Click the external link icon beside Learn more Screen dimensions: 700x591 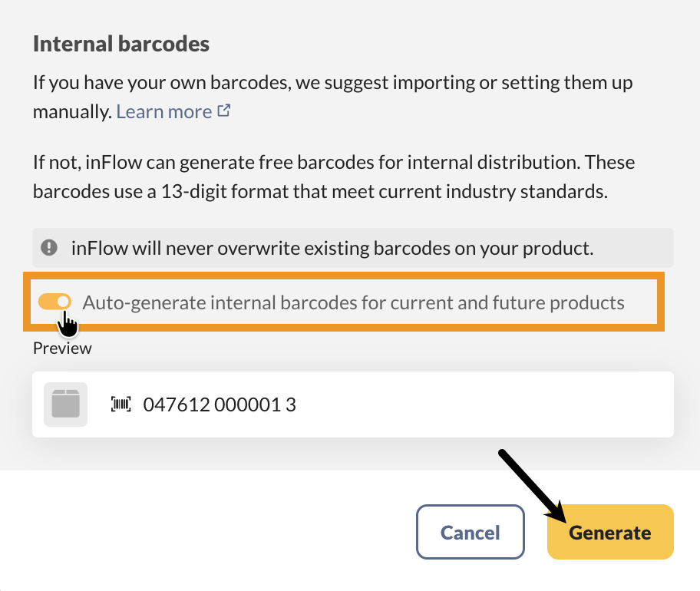point(224,111)
